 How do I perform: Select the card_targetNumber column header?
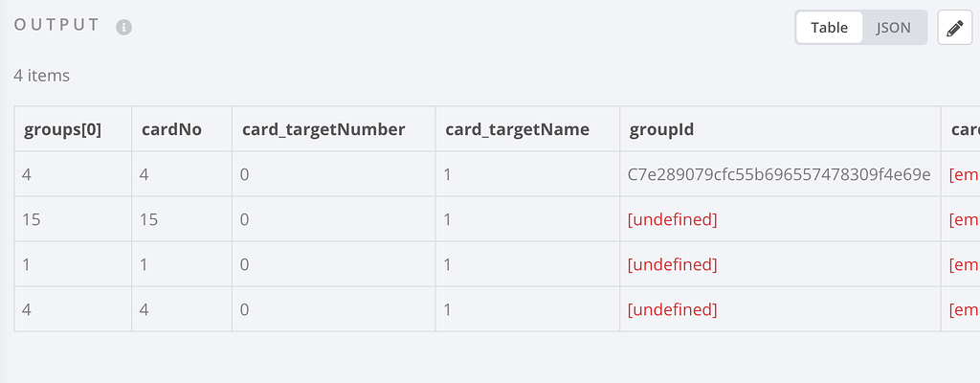click(323, 129)
